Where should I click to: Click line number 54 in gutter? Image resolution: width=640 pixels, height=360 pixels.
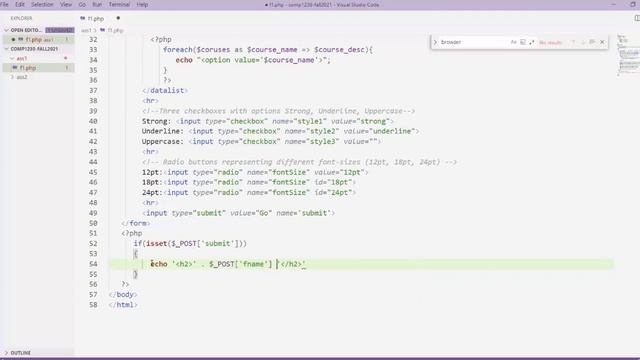pyautogui.click(x=93, y=264)
